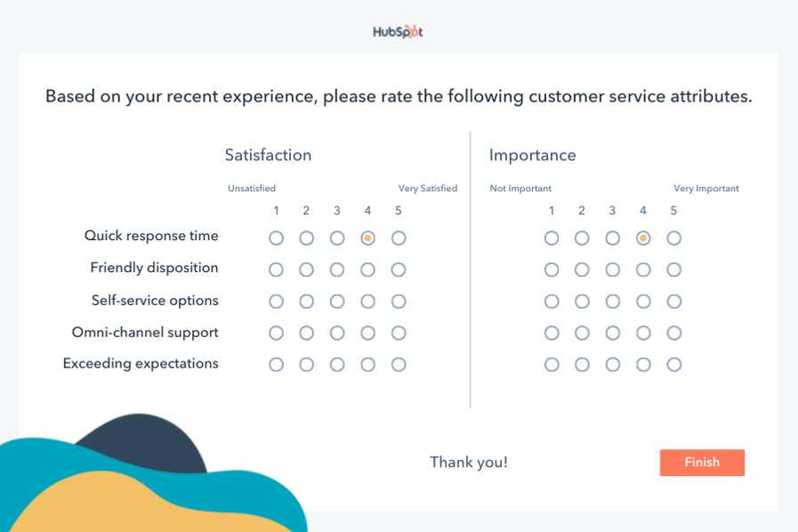This screenshot has width=798, height=532.
Task: Mark Self-service options satisfaction as 5
Action: click(x=399, y=302)
